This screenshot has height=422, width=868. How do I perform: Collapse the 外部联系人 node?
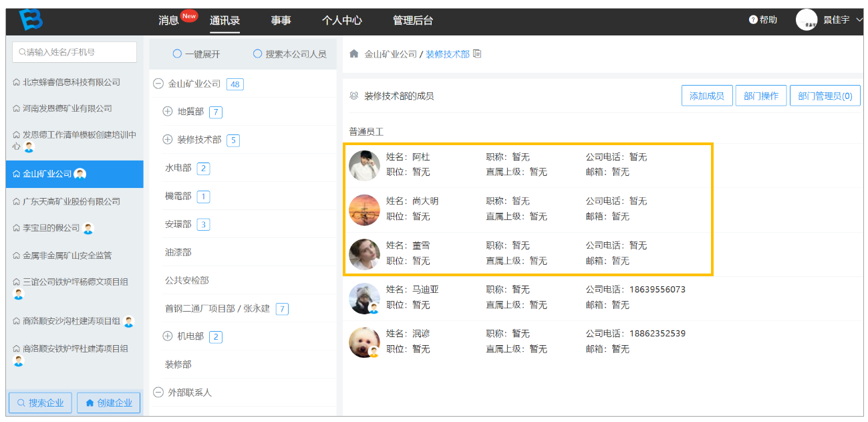pos(158,393)
